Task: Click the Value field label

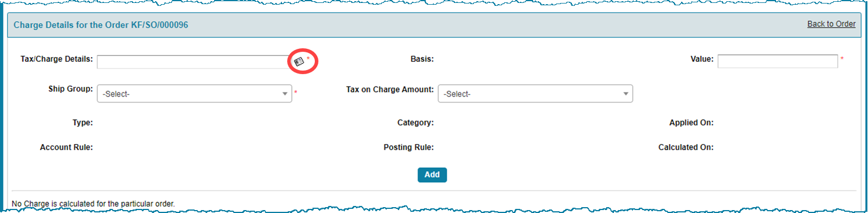Action: click(x=702, y=59)
